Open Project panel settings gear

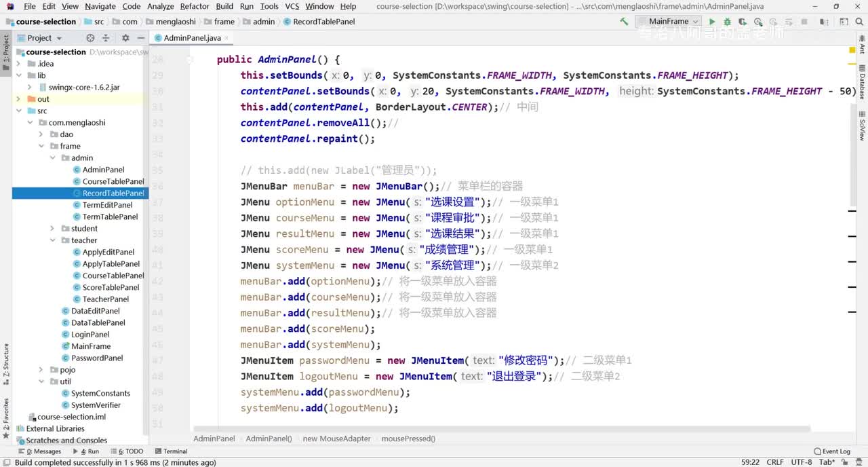(x=125, y=38)
